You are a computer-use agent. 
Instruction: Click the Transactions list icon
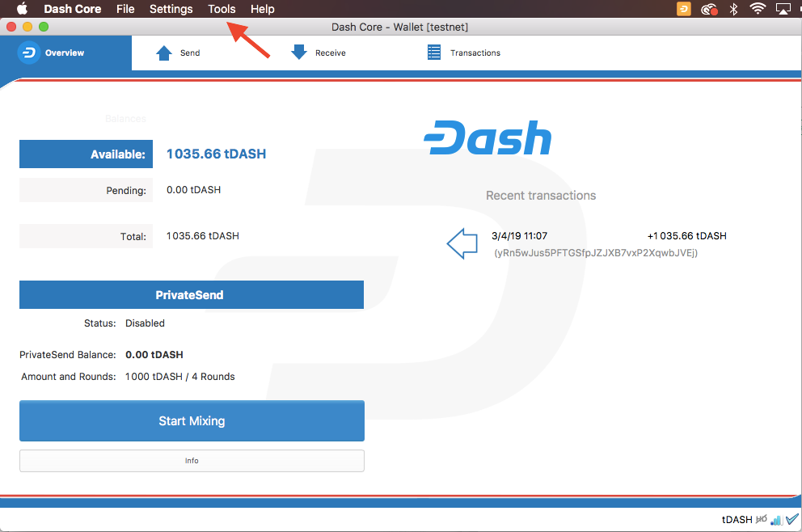[433, 53]
